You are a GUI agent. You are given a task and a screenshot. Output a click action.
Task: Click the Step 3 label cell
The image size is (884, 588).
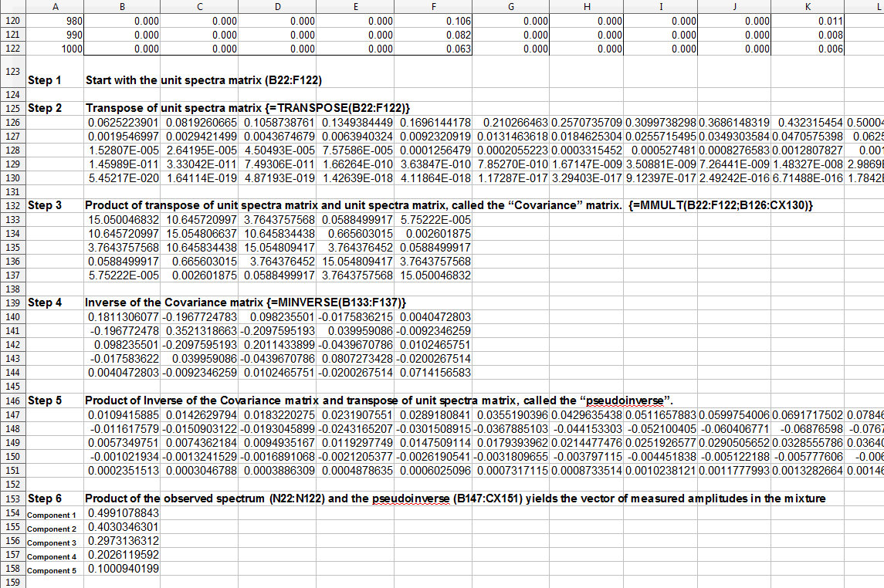[55, 206]
